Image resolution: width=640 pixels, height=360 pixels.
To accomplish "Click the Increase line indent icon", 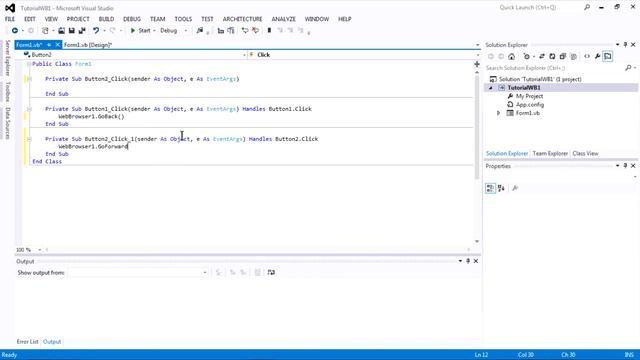I will [x=231, y=31].
